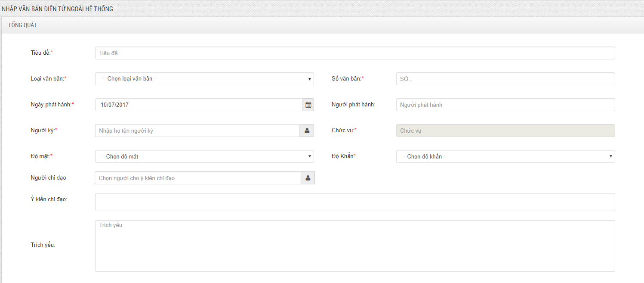
Task: Focus the Người phát hành input
Action: [505, 105]
